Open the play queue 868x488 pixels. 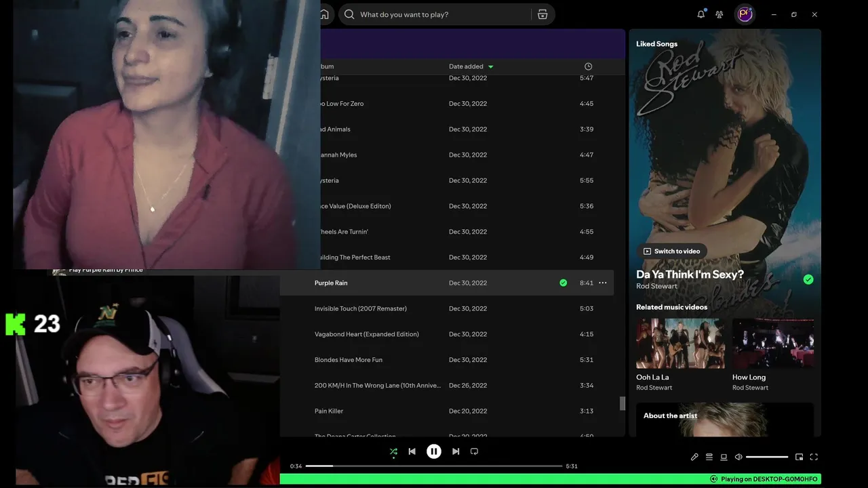(x=709, y=457)
